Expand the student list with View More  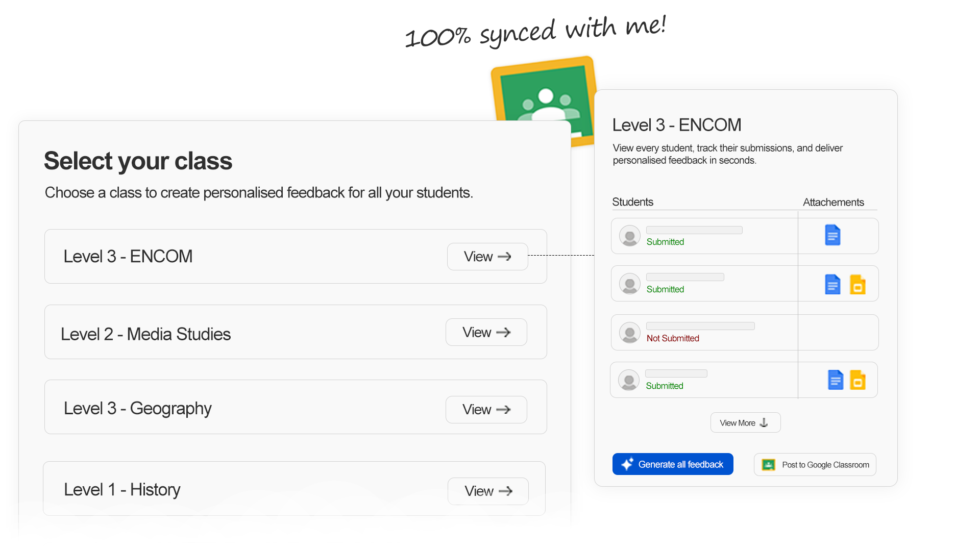click(x=745, y=422)
